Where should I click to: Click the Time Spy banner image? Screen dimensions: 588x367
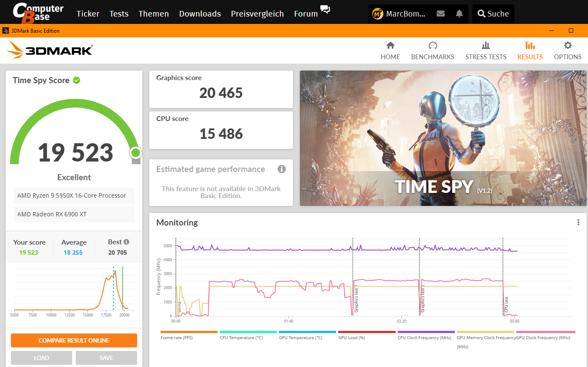(443, 138)
